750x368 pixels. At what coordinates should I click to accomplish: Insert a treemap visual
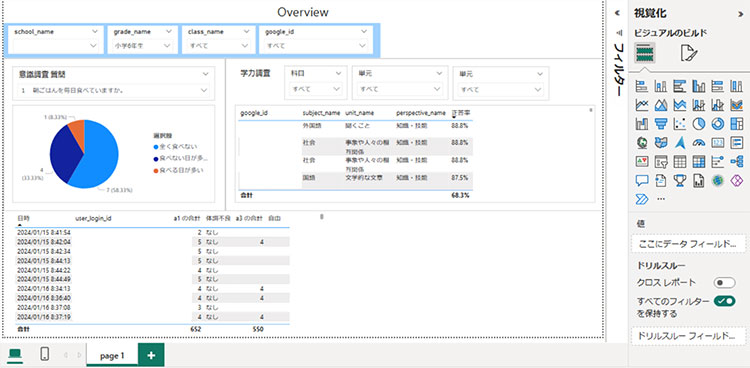[x=737, y=124]
